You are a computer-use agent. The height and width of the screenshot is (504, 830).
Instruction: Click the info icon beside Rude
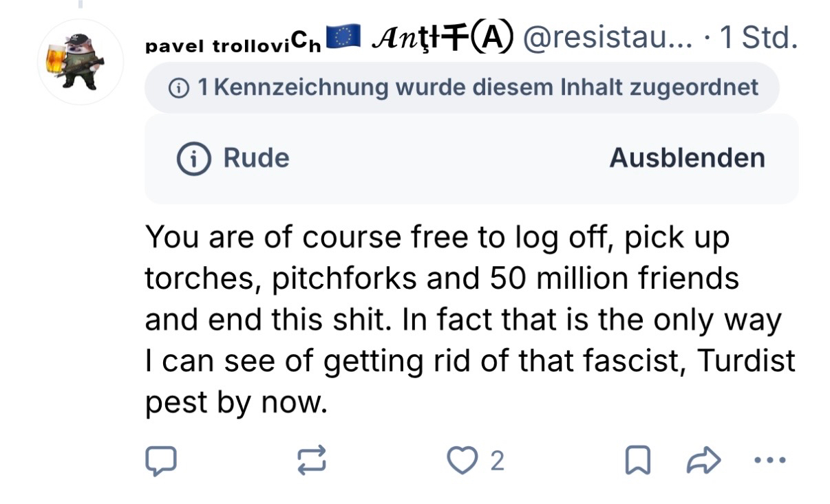(x=193, y=159)
